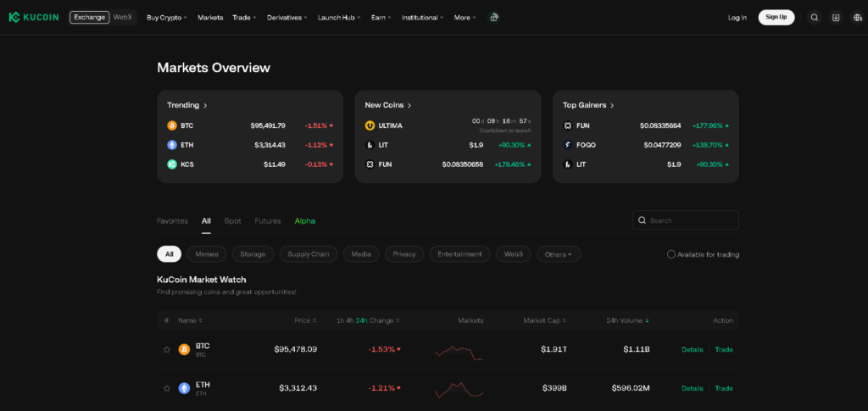Open the search magnifier icon in header
The image size is (868, 411).
pos(815,17)
